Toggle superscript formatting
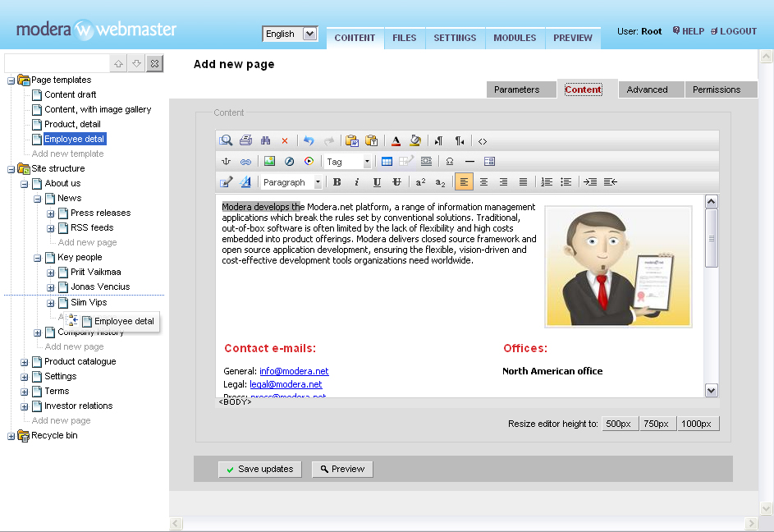The width and height of the screenshot is (774, 532). pos(420,181)
